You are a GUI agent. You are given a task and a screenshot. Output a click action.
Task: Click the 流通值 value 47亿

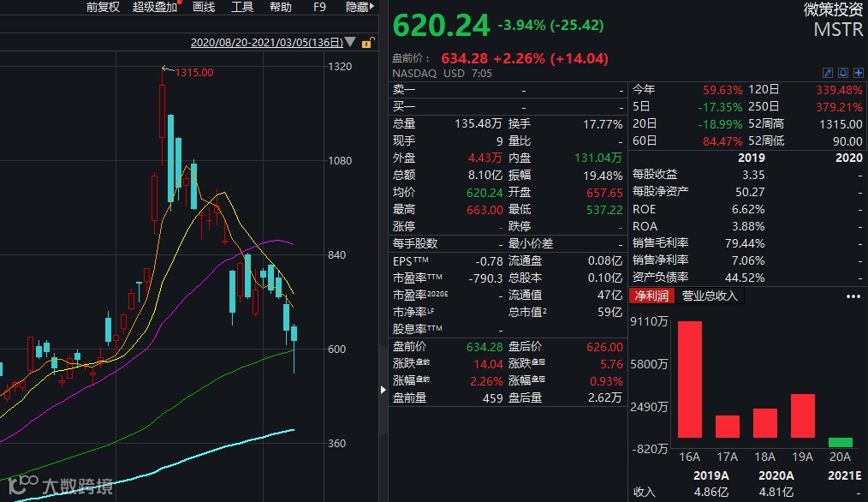609,296
